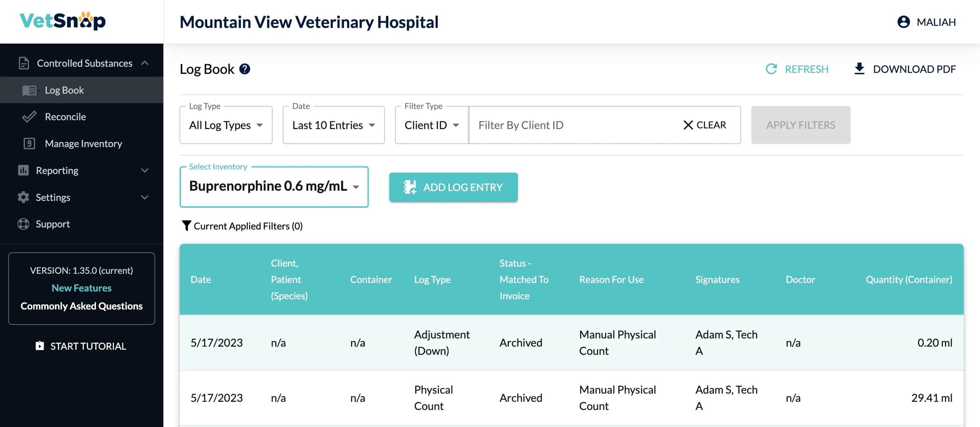The image size is (980, 427).
Task: Open the Log Book sidebar item
Action: point(64,90)
